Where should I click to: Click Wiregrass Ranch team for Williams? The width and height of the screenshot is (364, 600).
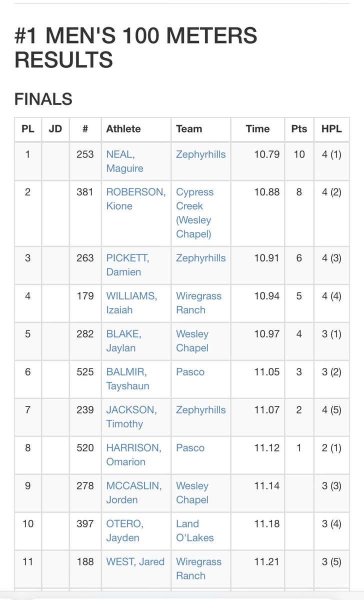(x=198, y=303)
